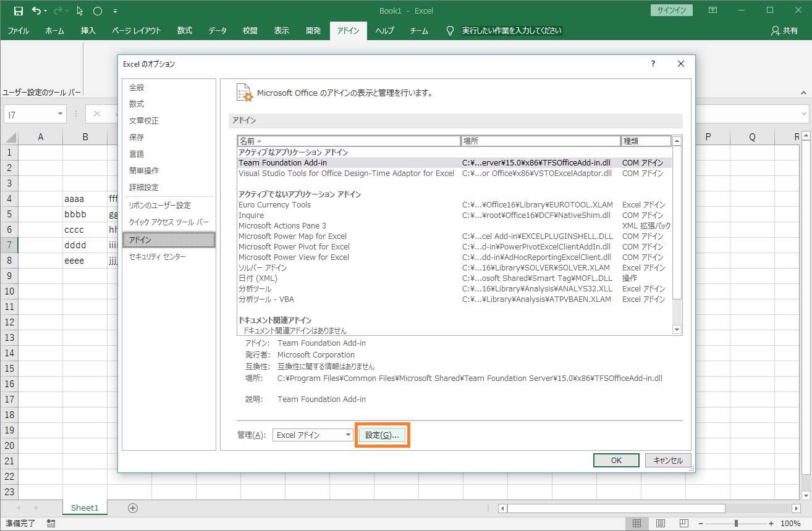Select the Inquire add-in row
The width and height of the screenshot is (812, 531).
[x=454, y=215]
